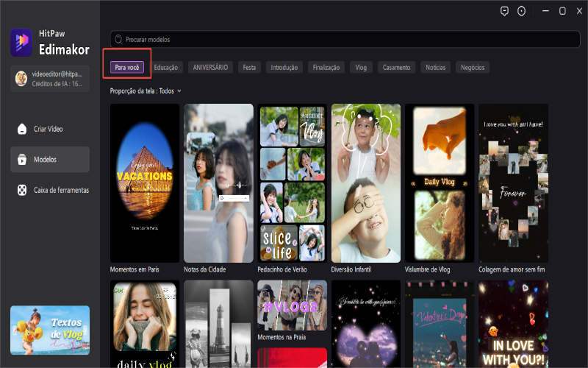Open Caixa de ferramentas tool icon

(x=22, y=190)
